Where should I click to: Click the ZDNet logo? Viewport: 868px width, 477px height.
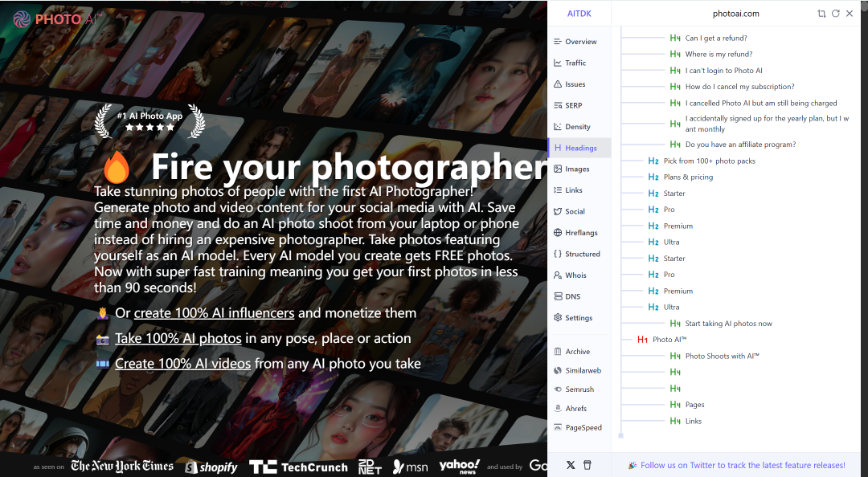[370, 467]
